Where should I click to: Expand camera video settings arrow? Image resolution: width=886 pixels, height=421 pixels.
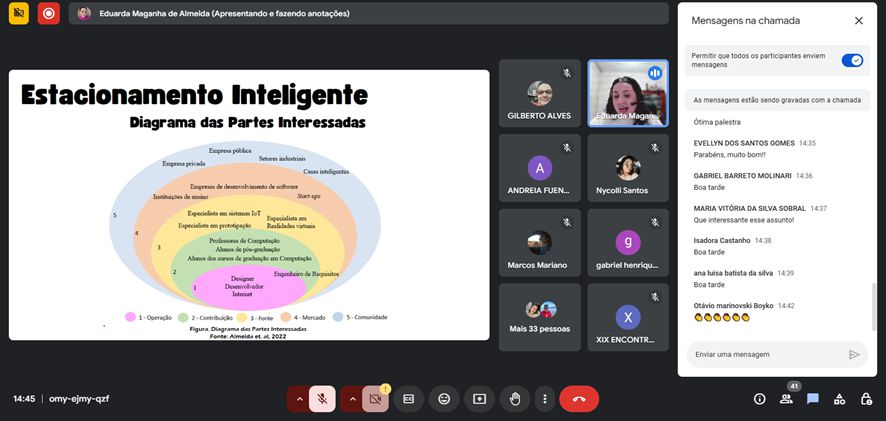point(350,398)
